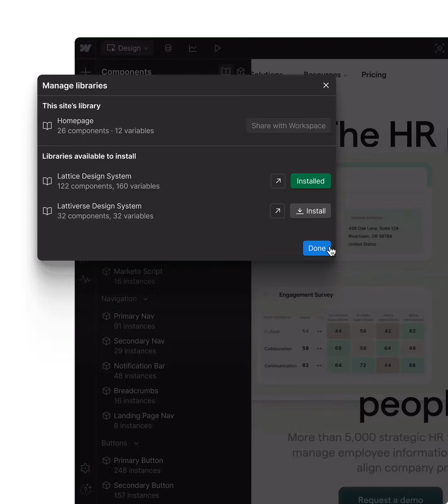Open Lattice Design System external link
This screenshot has width=448, height=504.
coord(278,181)
